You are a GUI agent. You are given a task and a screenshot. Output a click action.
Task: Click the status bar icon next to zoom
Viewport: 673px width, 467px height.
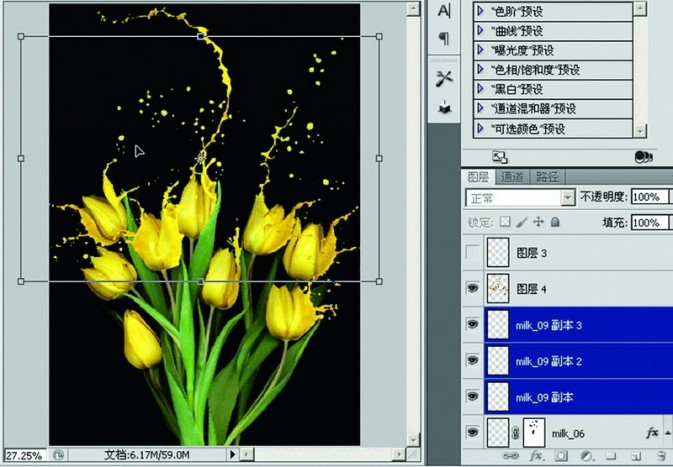coord(58,455)
